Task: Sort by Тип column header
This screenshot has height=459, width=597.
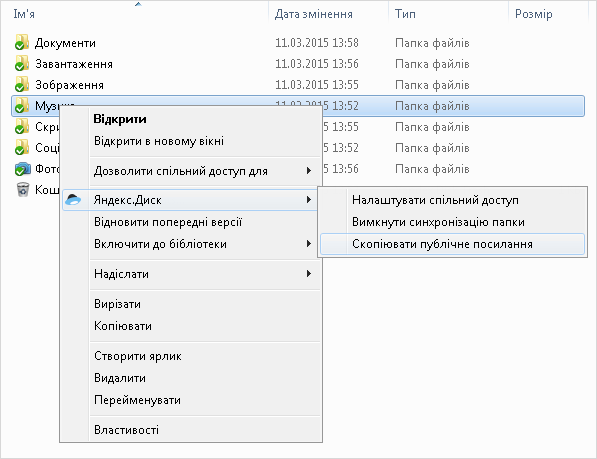Action: pos(405,14)
